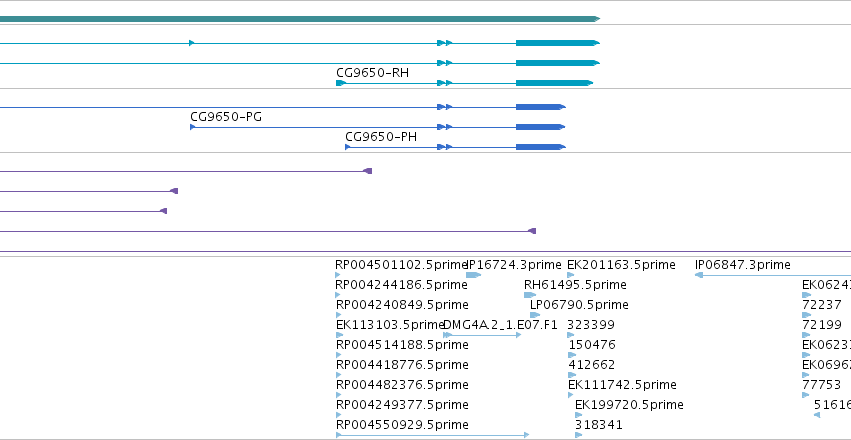The width and height of the screenshot is (851, 440).
Task: Click the 318341 feature label
Action: click(599, 425)
